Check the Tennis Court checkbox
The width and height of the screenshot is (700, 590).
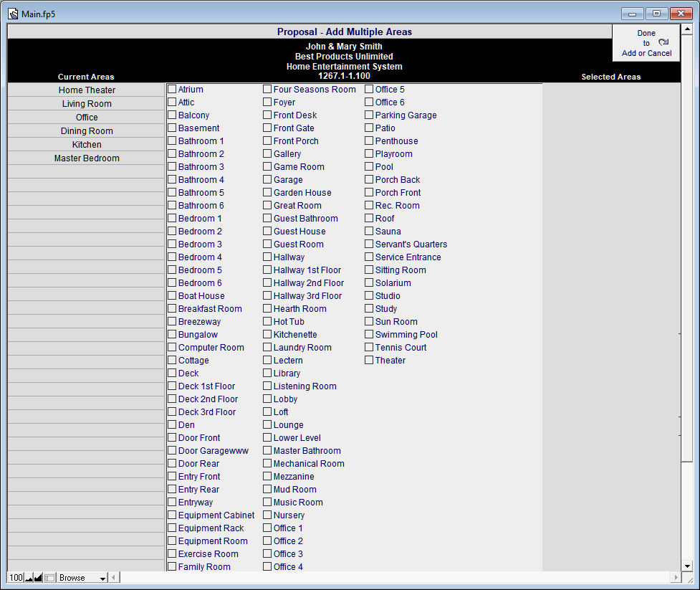point(369,347)
